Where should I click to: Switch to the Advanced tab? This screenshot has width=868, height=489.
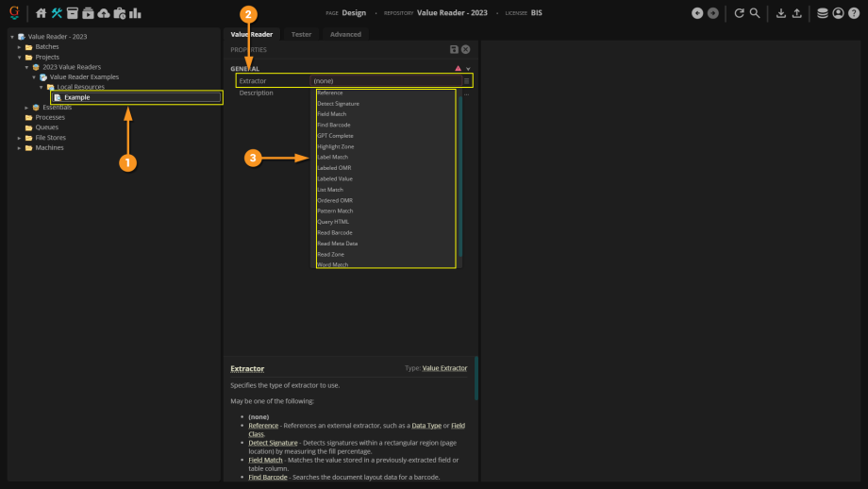(344, 34)
